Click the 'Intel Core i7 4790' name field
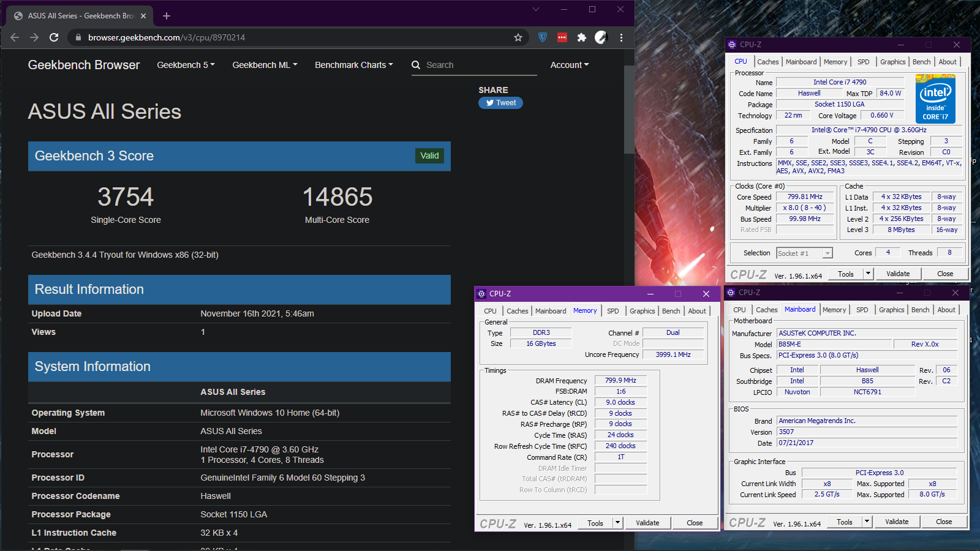 [840, 82]
